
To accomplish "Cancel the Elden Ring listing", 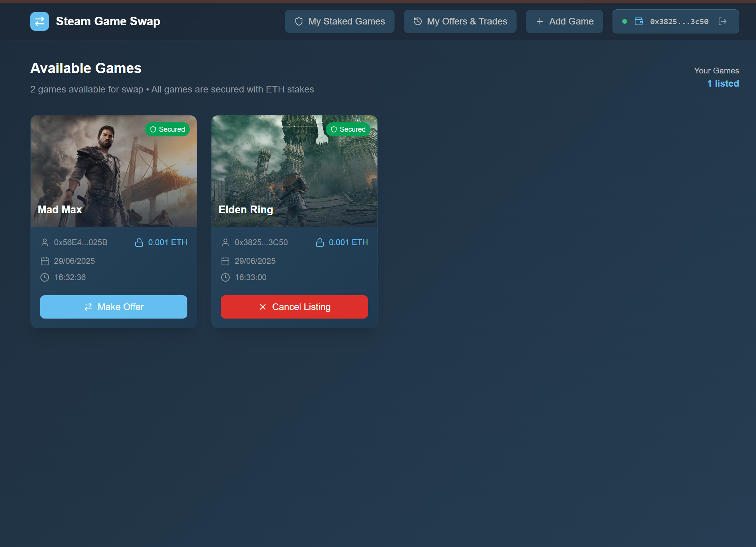I will pyautogui.click(x=294, y=307).
